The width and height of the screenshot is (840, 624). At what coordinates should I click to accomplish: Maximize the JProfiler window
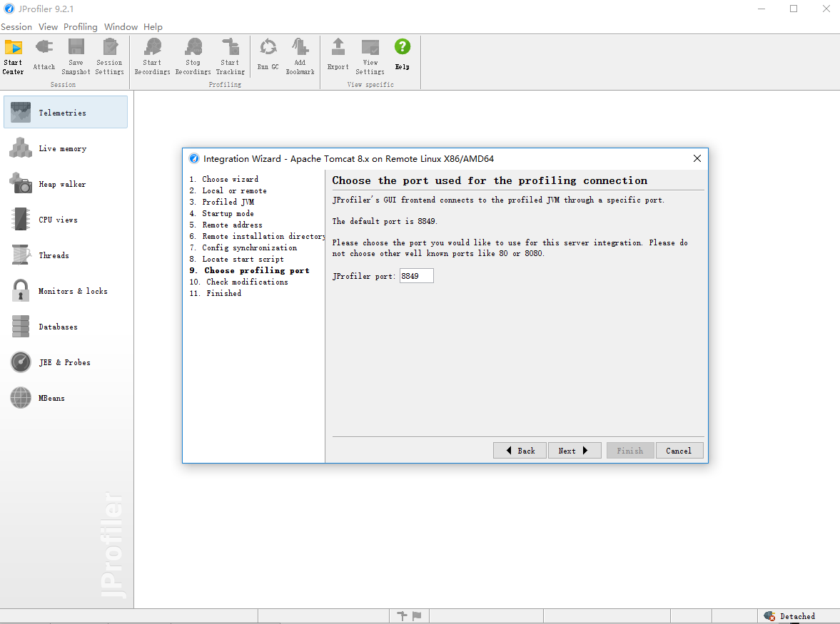coord(794,9)
